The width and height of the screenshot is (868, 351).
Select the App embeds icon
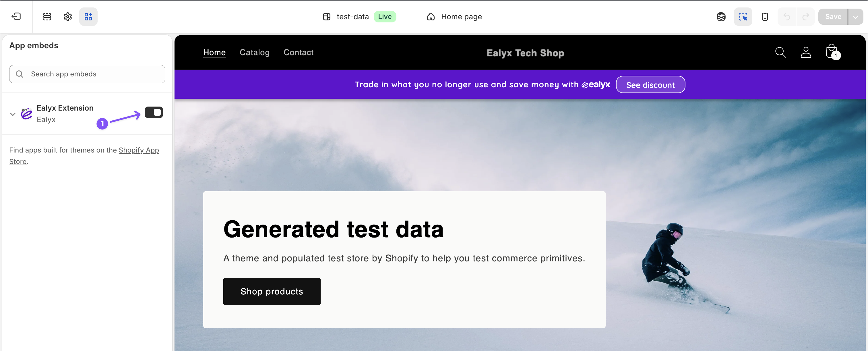point(88,17)
